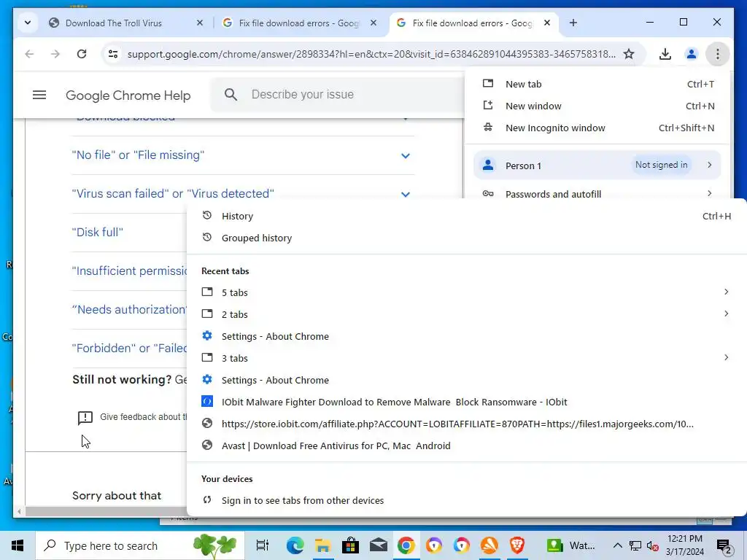Open the Wat... taskbar window
This screenshot has width=747, height=560.
[570, 545]
